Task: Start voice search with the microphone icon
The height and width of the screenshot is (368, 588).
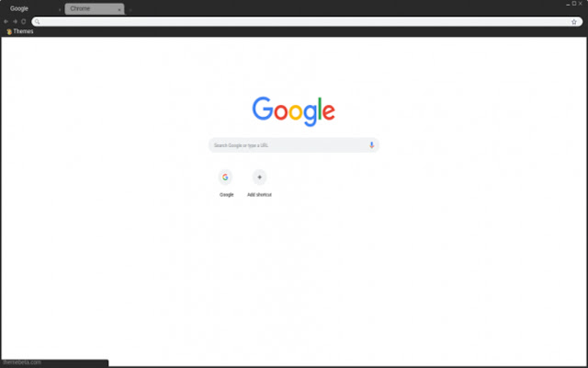Action: pos(371,145)
